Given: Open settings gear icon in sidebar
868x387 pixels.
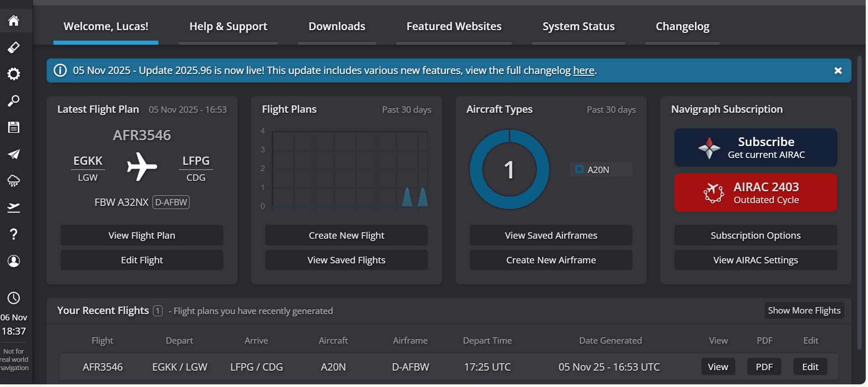Looking at the screenshot, I should (x=14, y=74).
